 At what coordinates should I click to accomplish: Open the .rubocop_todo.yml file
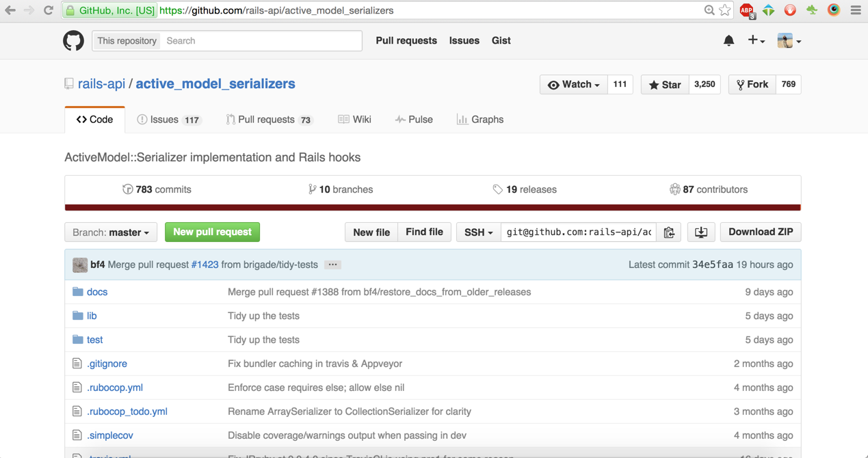[127, 412]
